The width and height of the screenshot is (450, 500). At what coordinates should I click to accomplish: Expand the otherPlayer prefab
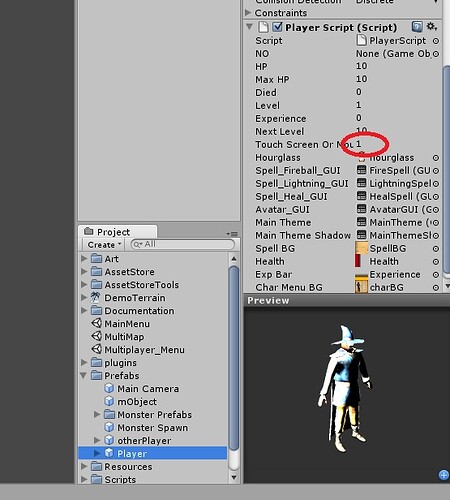(x=97, y=441)
